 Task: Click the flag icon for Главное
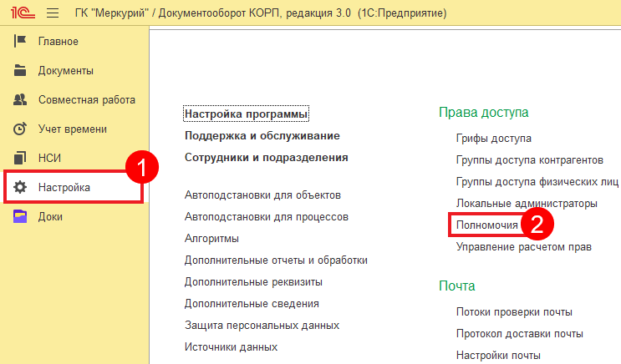(21, 42)
